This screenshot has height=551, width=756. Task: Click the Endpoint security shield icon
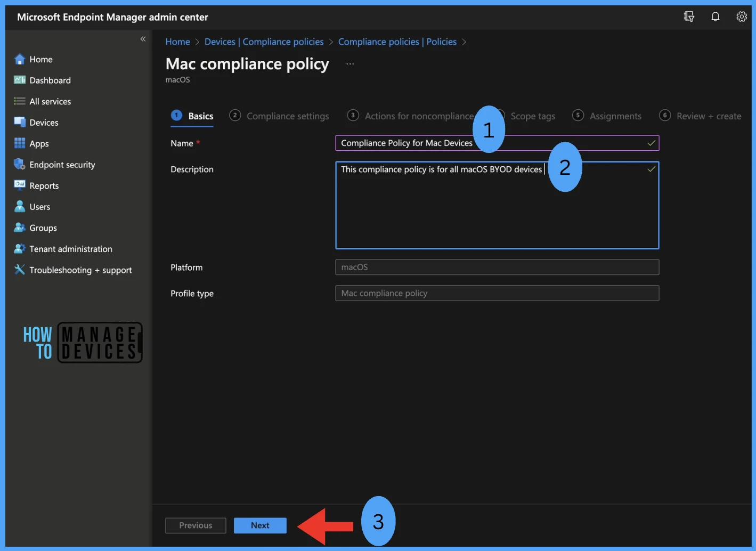pos(20,164)
